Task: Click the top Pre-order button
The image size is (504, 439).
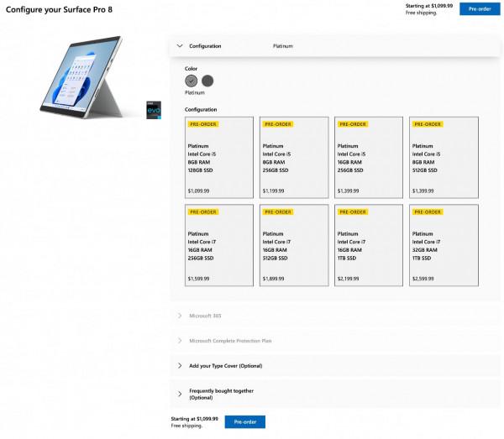Action: tap(480, 8)
